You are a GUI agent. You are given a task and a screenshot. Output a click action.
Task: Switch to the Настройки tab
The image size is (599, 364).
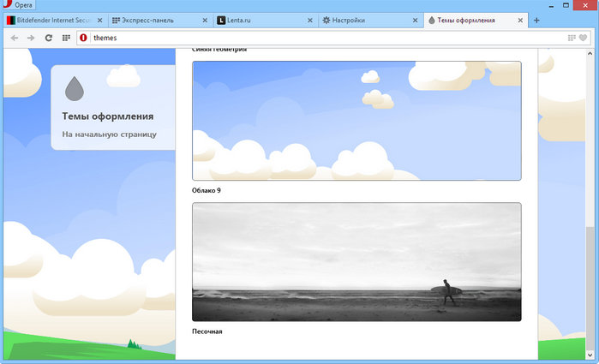coord(370,21)
